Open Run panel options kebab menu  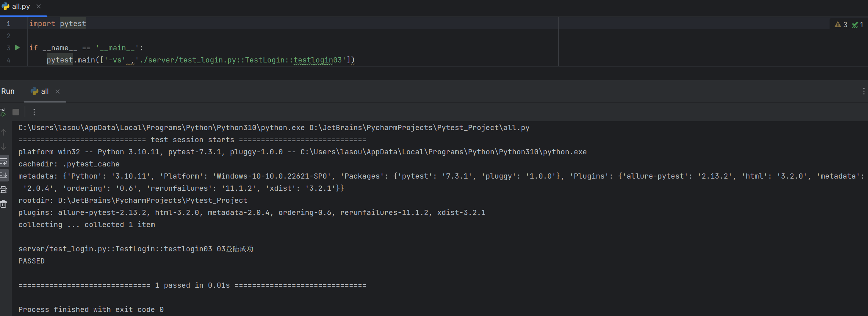click(864, 91)
